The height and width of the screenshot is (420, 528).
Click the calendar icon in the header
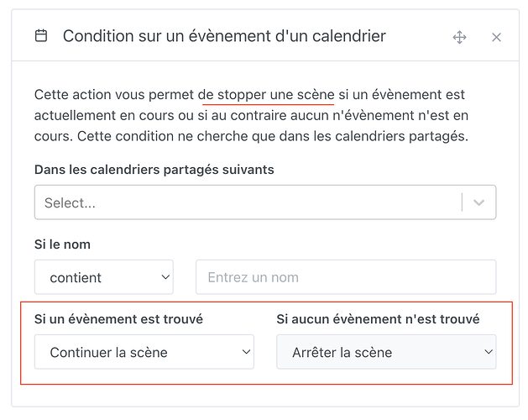point(41,36)
